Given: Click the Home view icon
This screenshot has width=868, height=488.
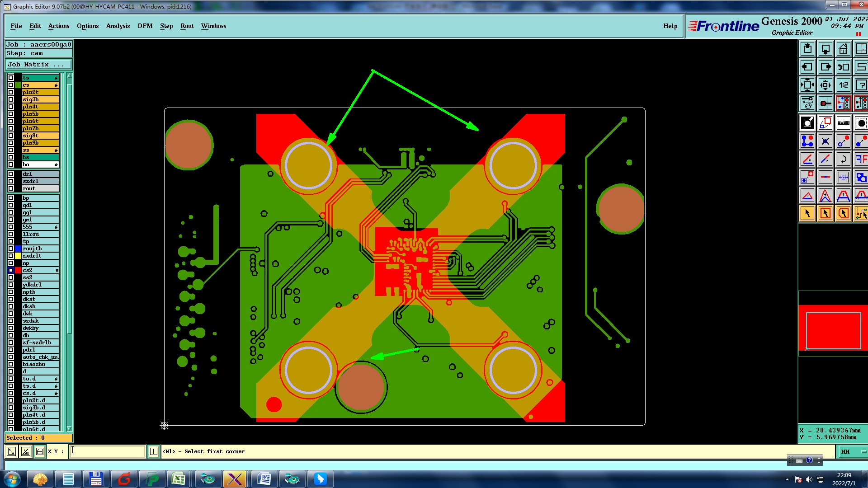Looking at the screenshot, I should [843, 49].
